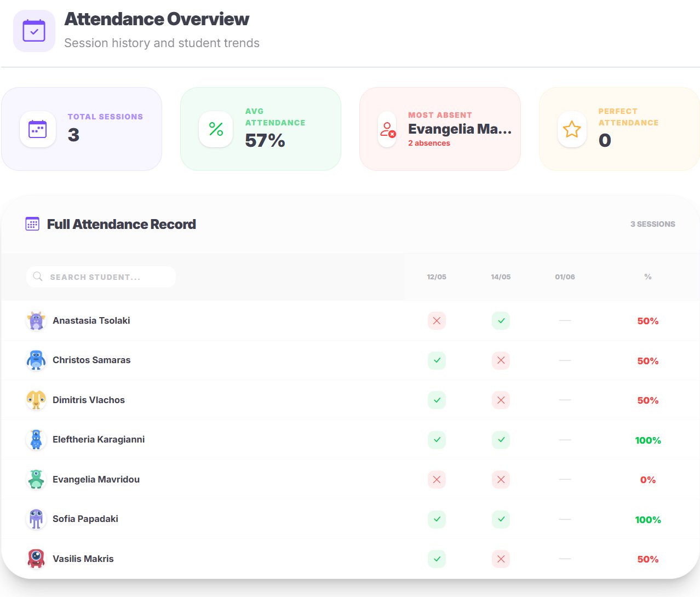Select the Vasilis Makris name

83,559
